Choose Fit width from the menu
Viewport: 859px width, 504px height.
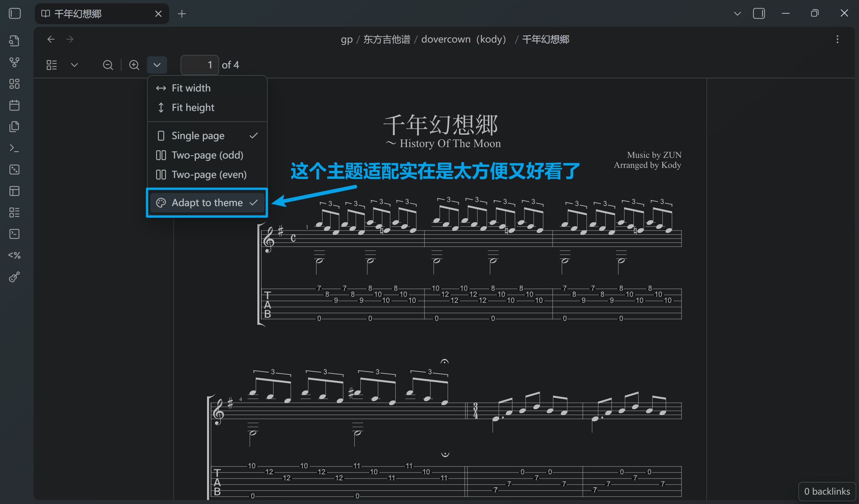point(191,88)
